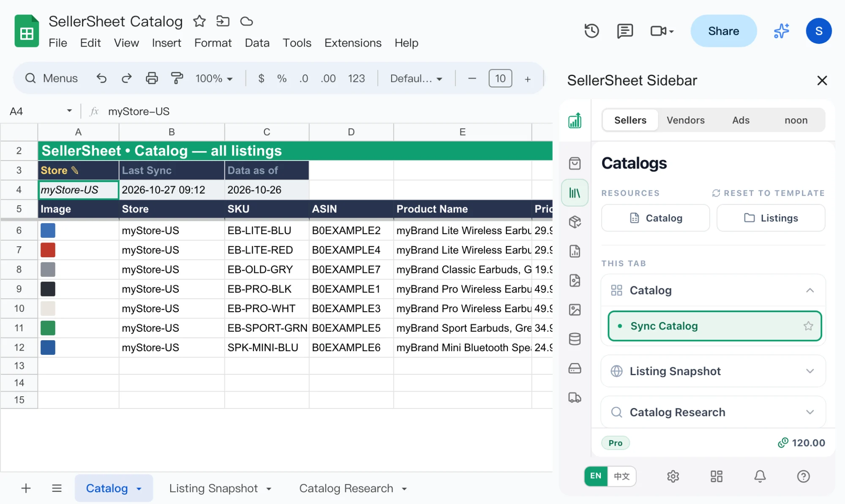Open the name box dropdown arrow
Screen dimensions: 845x504
point(69,111)
